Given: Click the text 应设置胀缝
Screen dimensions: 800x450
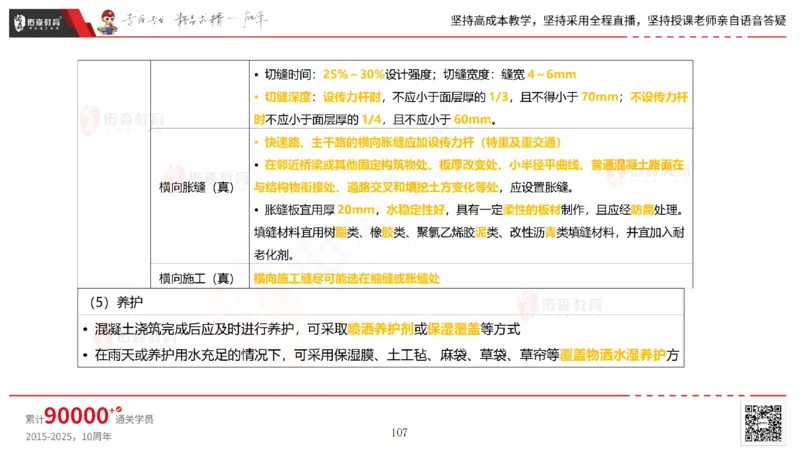Looking at the screenshot, I should pyautogui.click(x=539, y=187).
